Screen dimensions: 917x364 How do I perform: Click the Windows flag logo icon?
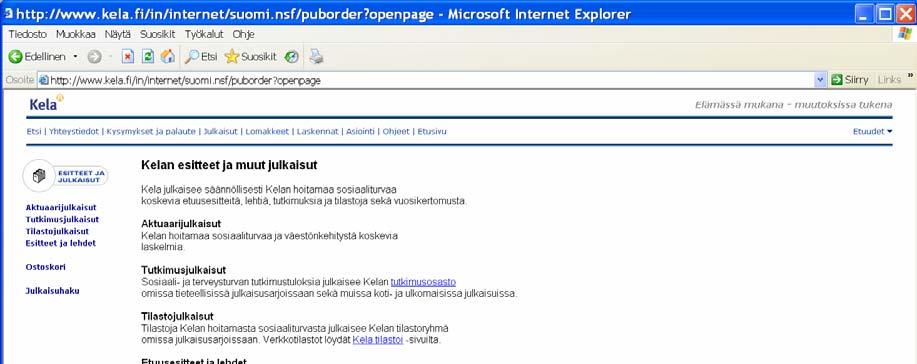(905, 33)
